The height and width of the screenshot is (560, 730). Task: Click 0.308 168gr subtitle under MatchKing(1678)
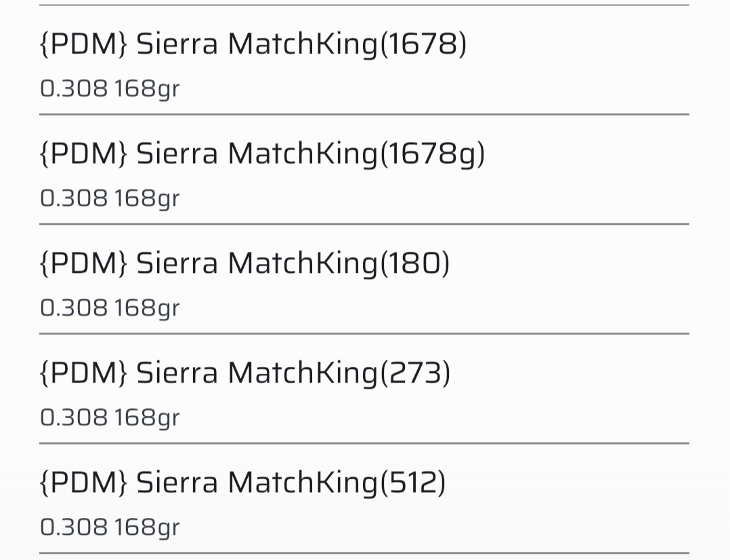pos(110,89)
